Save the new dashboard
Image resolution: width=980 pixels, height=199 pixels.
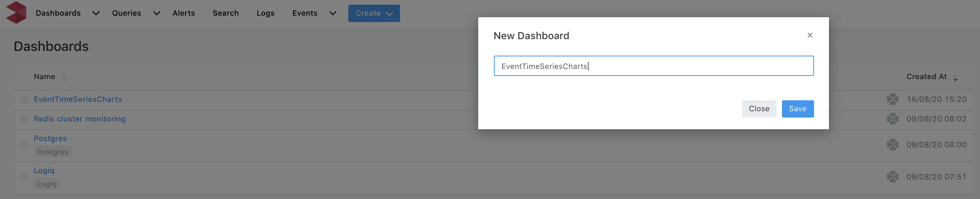[x=798, y=109]
